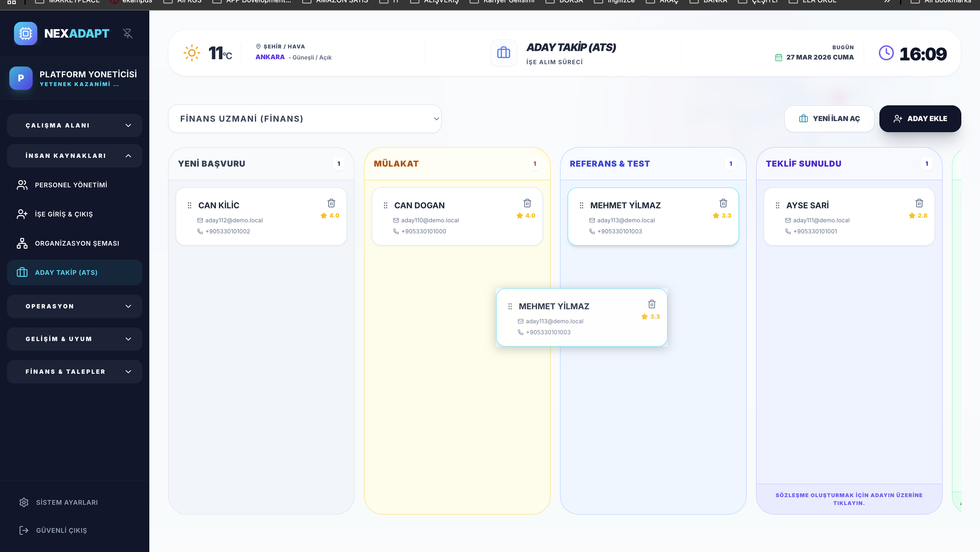Open Sistem Ayarları settings
This screenshot has width=980, height=552.
tap(66, 502)
